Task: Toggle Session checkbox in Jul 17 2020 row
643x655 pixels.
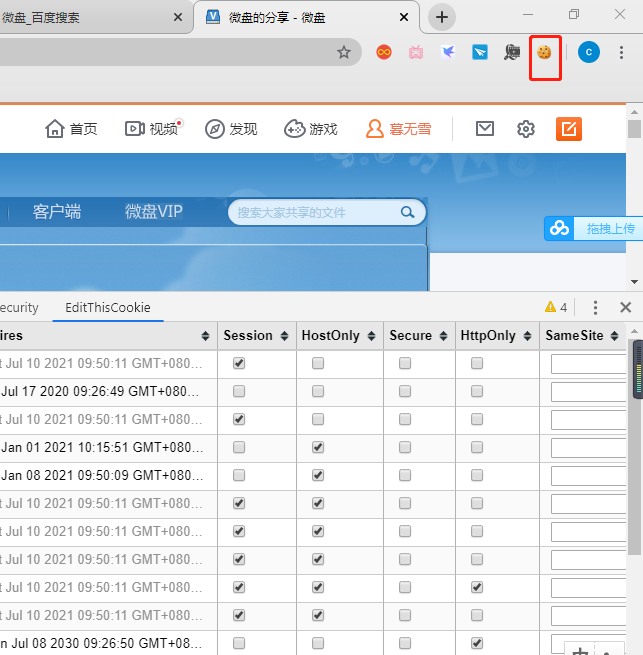Action: click(x=239, y=391)
